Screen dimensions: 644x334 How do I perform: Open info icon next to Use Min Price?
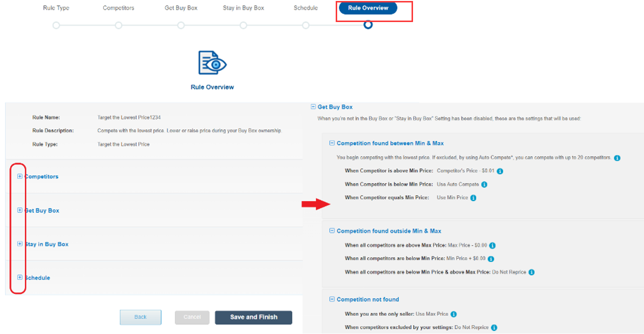pos(473,198)
